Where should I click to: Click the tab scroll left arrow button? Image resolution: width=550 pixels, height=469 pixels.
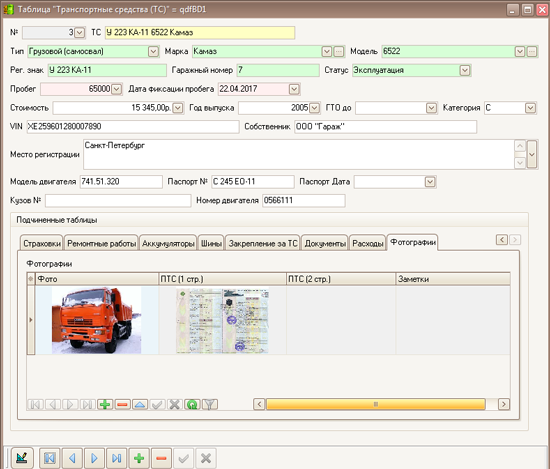502,240
